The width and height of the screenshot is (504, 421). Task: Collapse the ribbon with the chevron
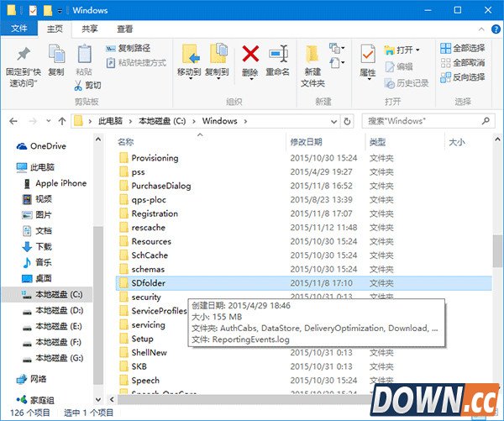click(481, 29)
